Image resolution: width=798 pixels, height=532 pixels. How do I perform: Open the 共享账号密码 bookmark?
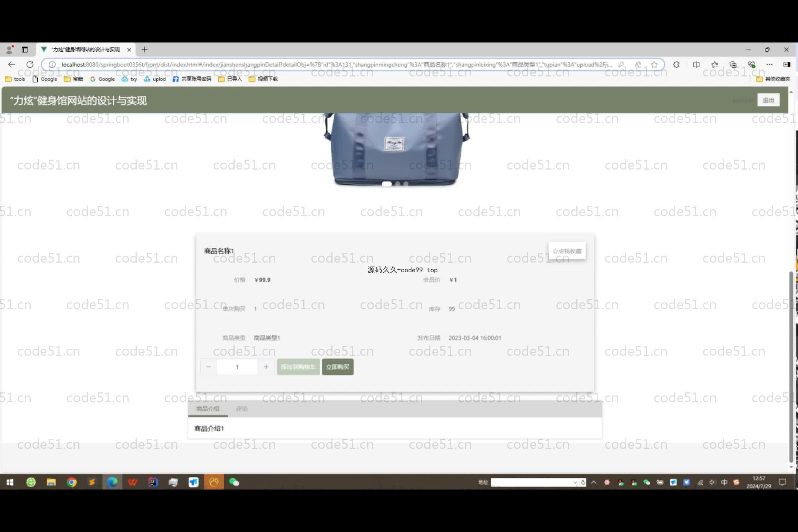pyautogui.click(x=192, y=79)
